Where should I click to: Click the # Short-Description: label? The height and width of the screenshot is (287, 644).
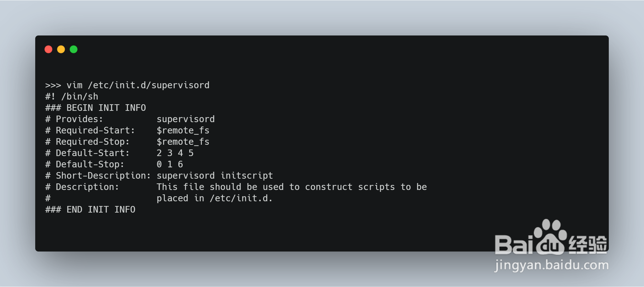click(98, 176)
